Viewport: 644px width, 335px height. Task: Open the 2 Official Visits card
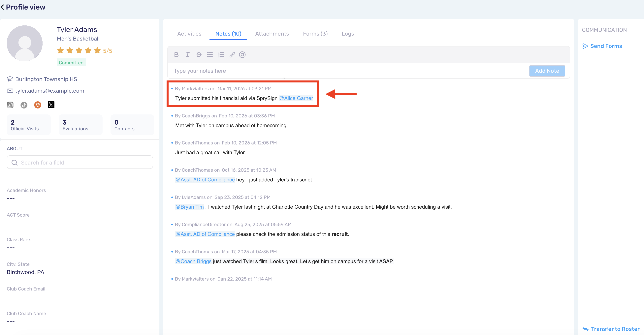[x=29, y=125]
